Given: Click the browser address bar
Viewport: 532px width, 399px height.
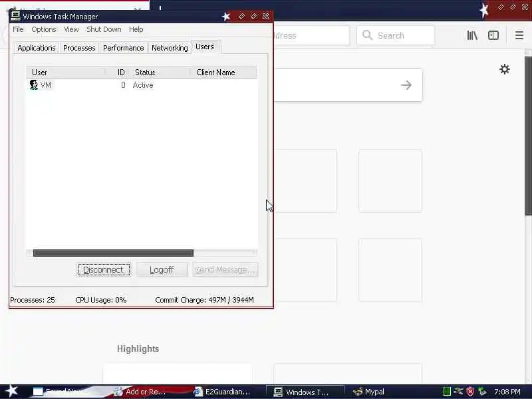Looking at the screenshot, I should click(311, 35).
